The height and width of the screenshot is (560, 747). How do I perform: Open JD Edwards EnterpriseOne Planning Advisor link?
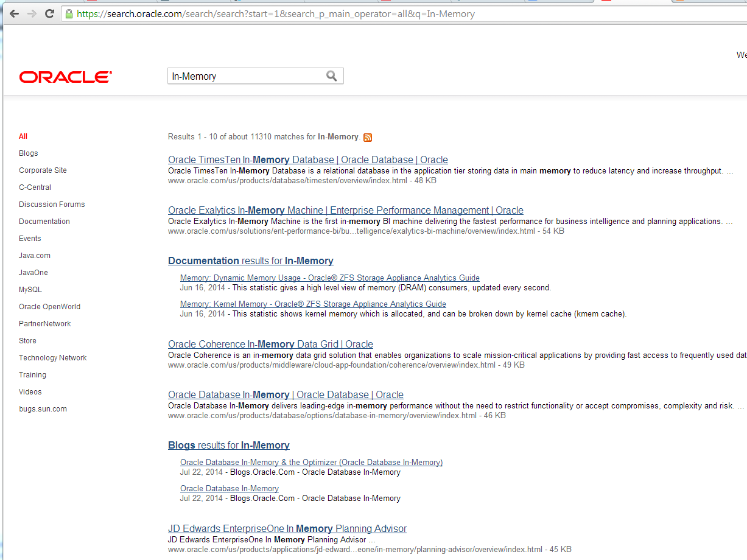(287, 529)
